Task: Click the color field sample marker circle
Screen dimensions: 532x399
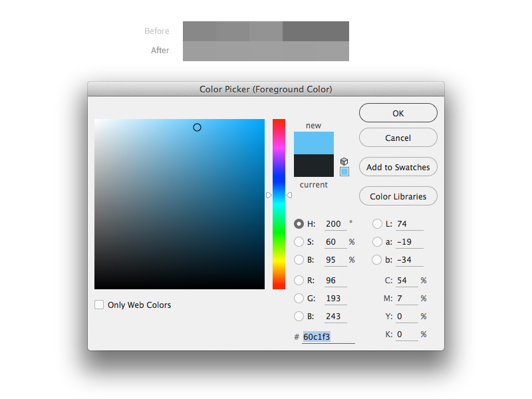Action: (x=197, y=127)
